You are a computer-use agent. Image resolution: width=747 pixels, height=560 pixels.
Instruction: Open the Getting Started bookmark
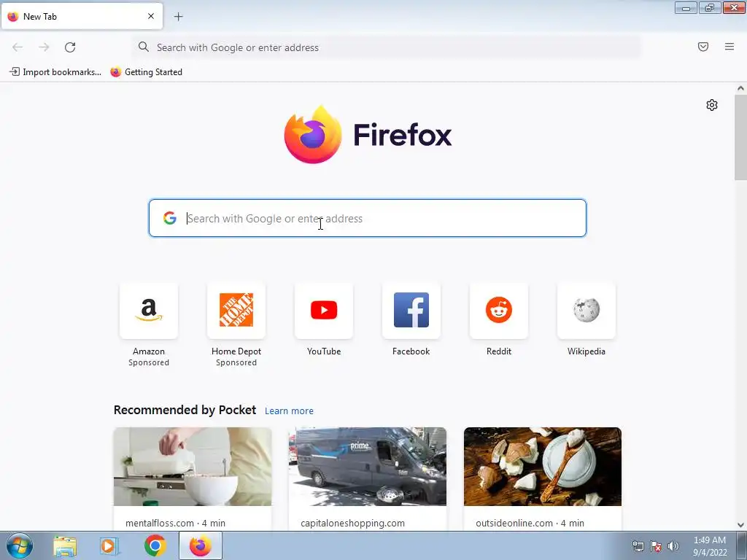[x=146, y=72]
